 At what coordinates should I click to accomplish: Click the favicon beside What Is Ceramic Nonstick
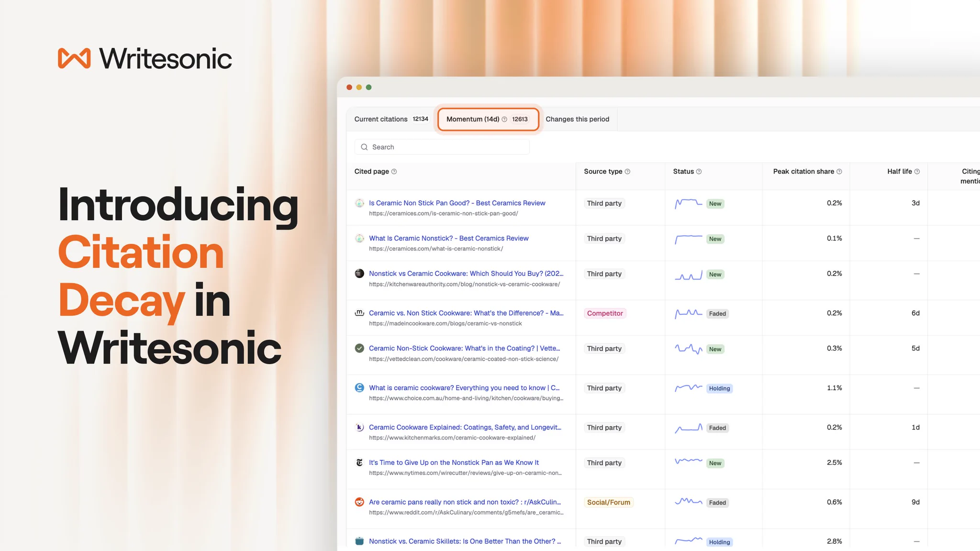point(359,239)
